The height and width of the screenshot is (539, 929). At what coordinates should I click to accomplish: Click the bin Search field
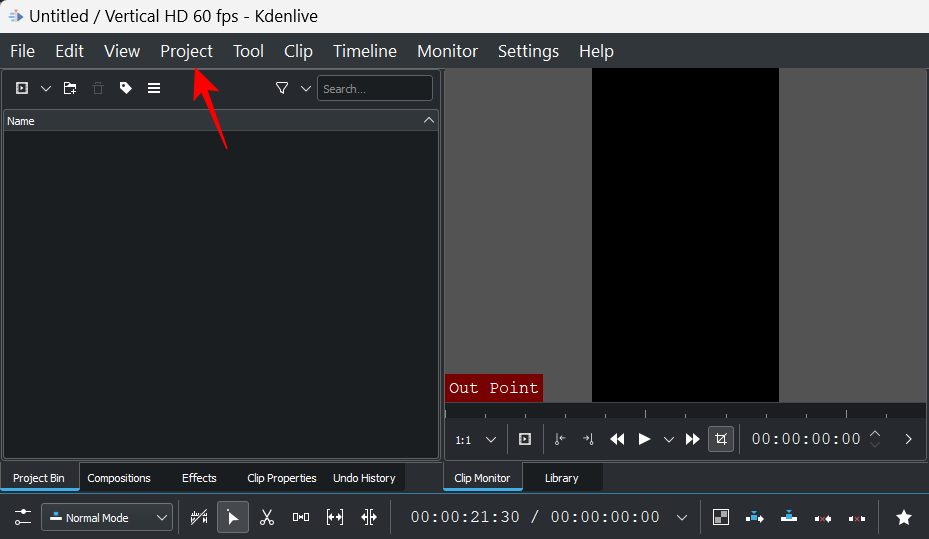tap(374, 88)
